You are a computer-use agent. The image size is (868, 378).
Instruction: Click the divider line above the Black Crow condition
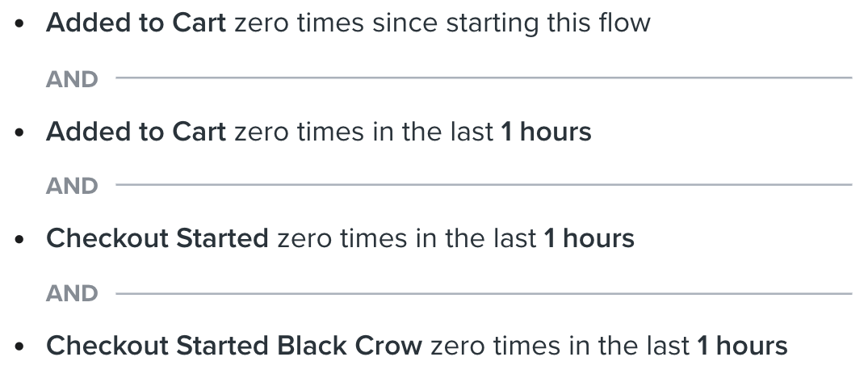484,294
